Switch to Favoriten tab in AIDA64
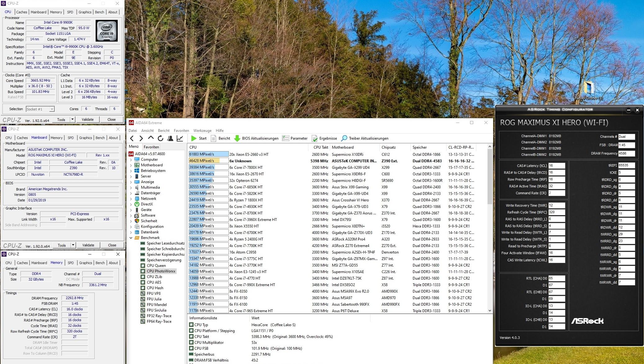Viewport: 644px width, 364px height. pos(151,147)
